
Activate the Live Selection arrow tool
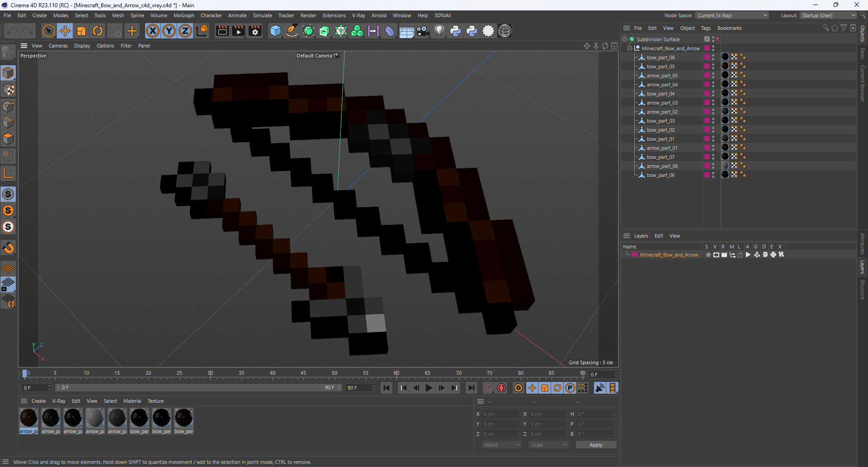[48, 31]
